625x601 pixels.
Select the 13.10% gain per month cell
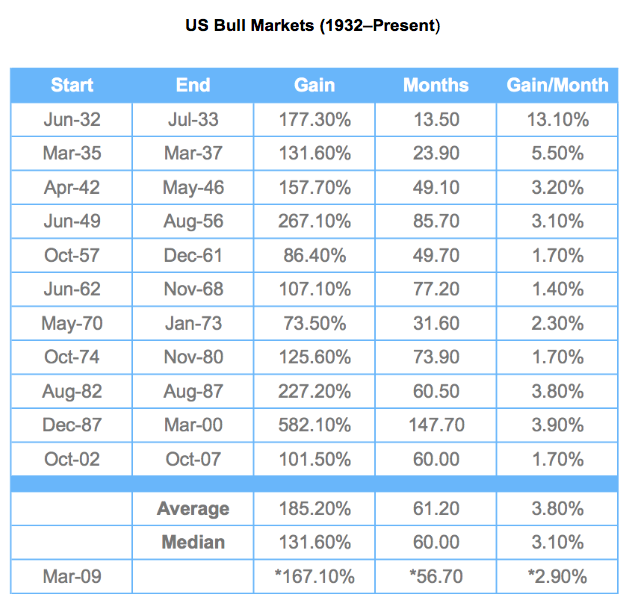(x=558, y=120)
